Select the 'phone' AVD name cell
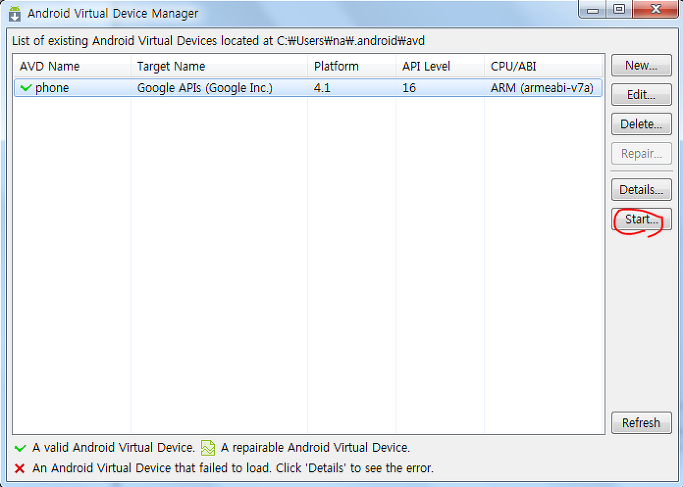This screenshot has width=683, height=487. click(52, 88)
